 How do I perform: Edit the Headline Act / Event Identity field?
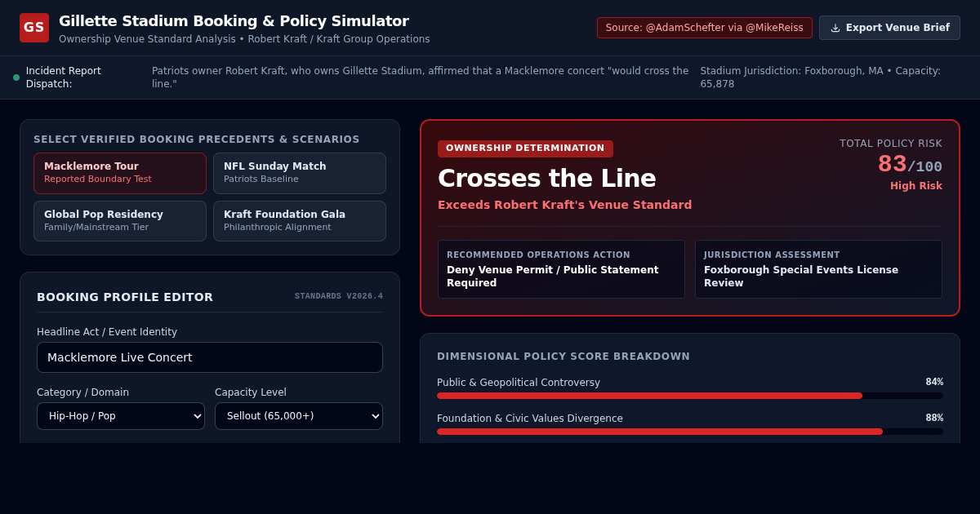pos(210,357)
